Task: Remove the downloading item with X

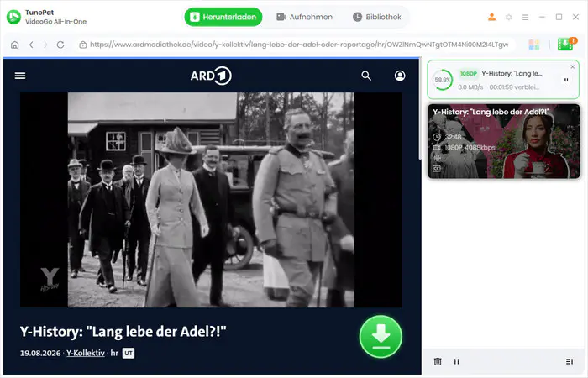Action: tap(572, 66)
